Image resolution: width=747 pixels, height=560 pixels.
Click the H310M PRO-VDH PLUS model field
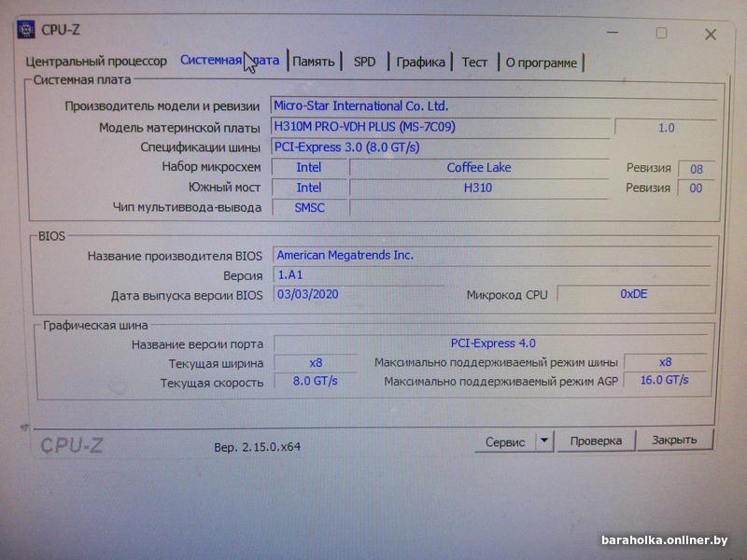[440, 127]
